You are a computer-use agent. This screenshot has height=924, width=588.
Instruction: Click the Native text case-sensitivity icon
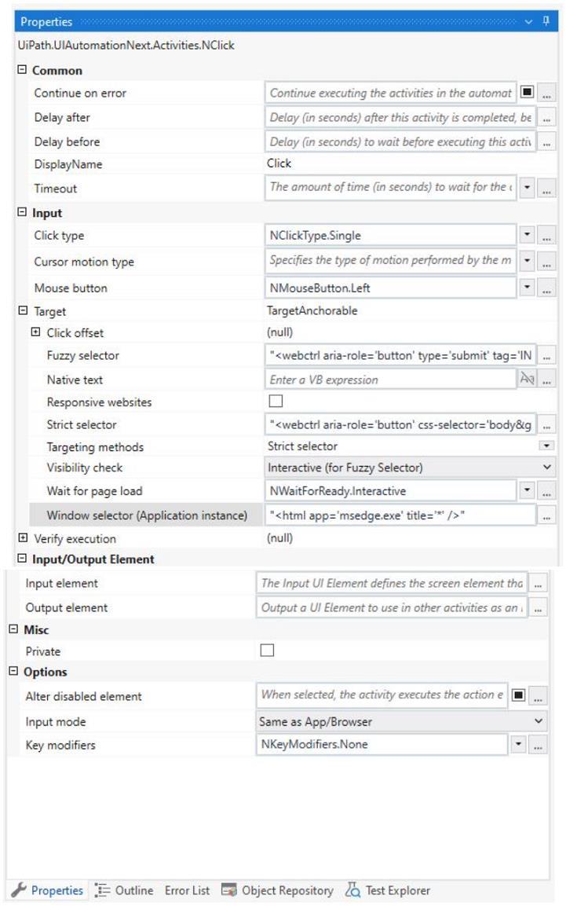click(x=528, y=379)
